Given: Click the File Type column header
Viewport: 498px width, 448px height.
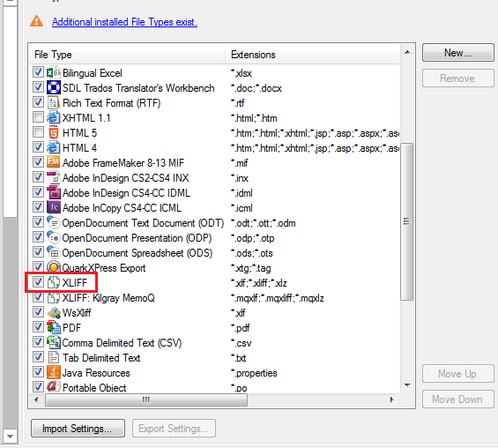Looking at the screenshot, I should (x=127, y=55).
